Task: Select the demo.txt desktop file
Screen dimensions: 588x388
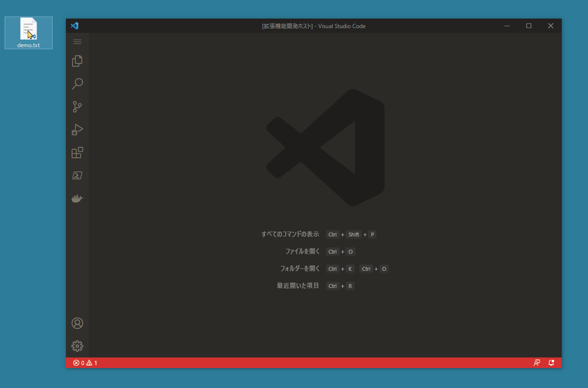Action: point(29,33)
